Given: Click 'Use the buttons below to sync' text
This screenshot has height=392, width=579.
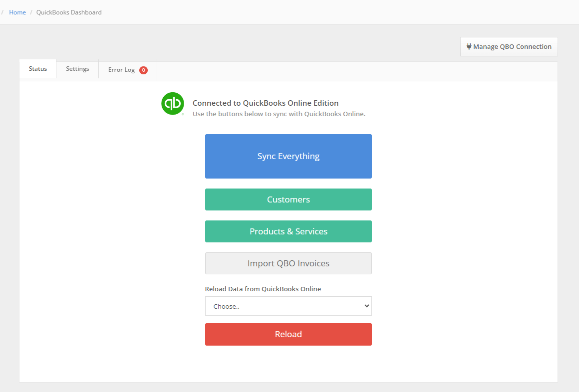Looking at the screenshot, I should 279,114.
